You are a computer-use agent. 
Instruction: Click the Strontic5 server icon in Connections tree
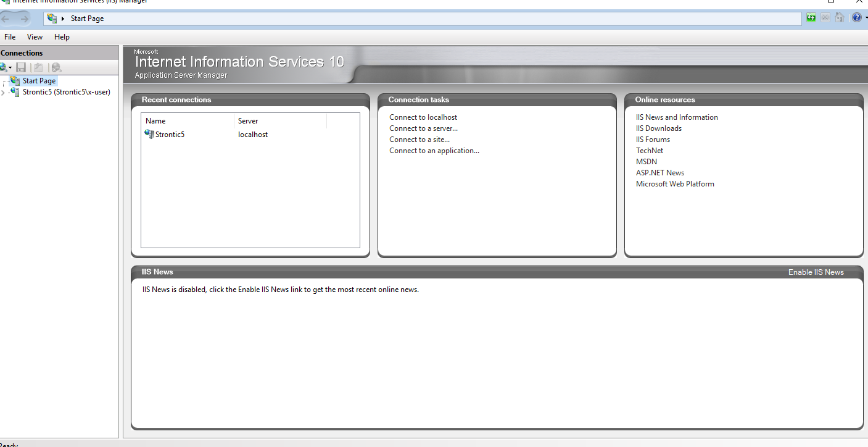coord(15,92)
